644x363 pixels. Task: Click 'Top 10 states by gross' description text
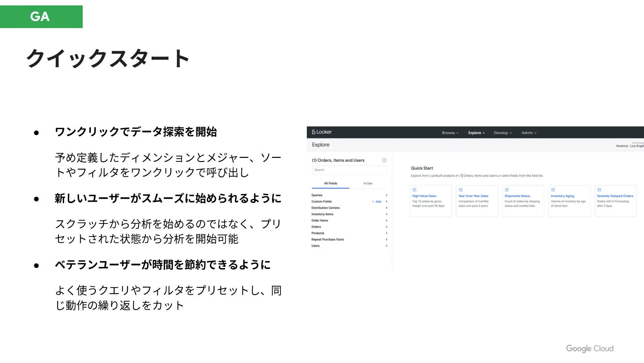(x=427, y=201)
